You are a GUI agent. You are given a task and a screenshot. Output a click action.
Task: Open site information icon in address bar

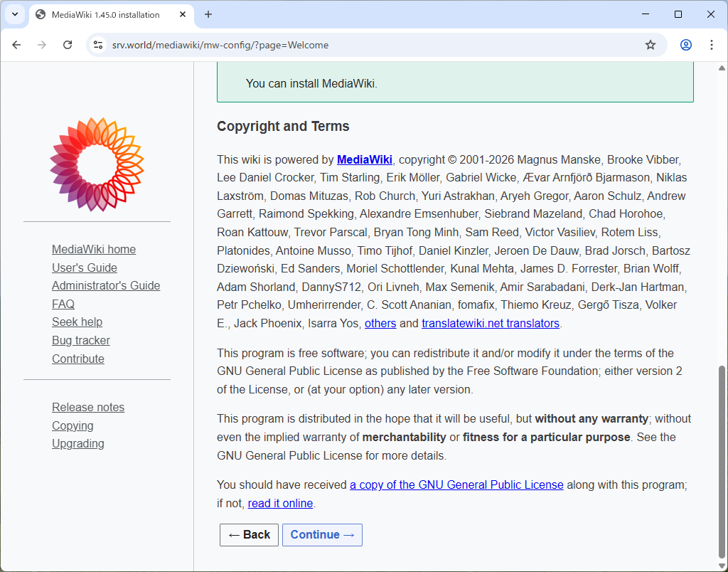click(x=98, y=45)
